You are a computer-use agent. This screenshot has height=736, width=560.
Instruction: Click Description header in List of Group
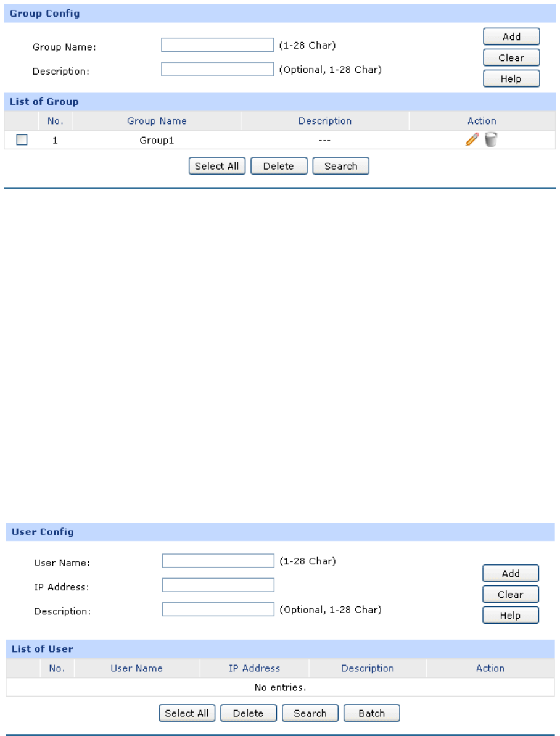click(325, 121)
